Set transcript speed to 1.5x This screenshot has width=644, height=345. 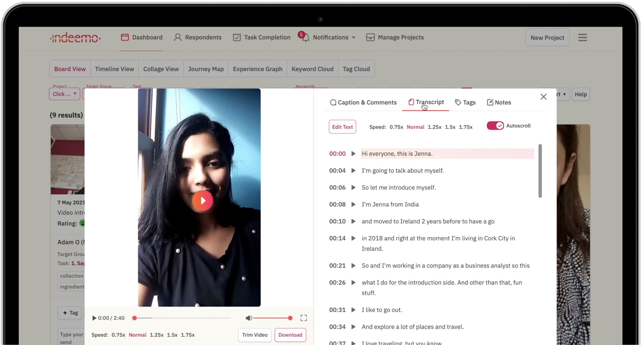(x=450, y=127)
